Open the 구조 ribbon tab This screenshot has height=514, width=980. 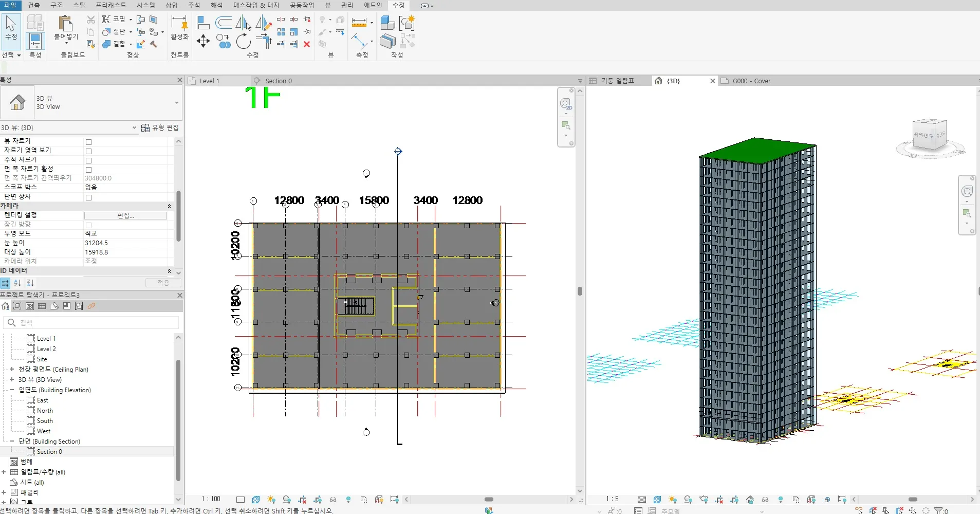[57, 5]
